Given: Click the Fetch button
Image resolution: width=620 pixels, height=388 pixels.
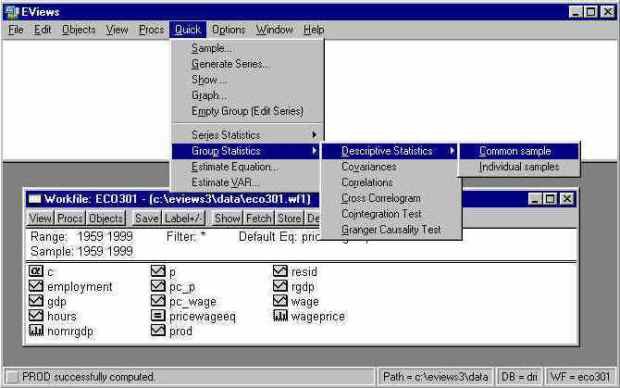Looking at the screenshot, I should [259, 218].
